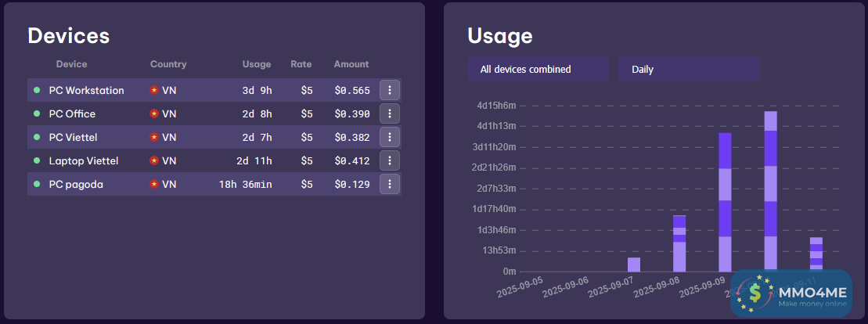This screenshot has width=868, height=324.
Task: Open the Daily interval dropdown
Action: pos(689,69)
